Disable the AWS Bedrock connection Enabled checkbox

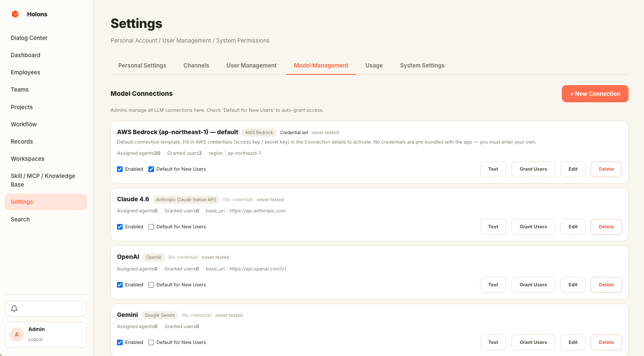pyautogui.click(x=120, y=169)
